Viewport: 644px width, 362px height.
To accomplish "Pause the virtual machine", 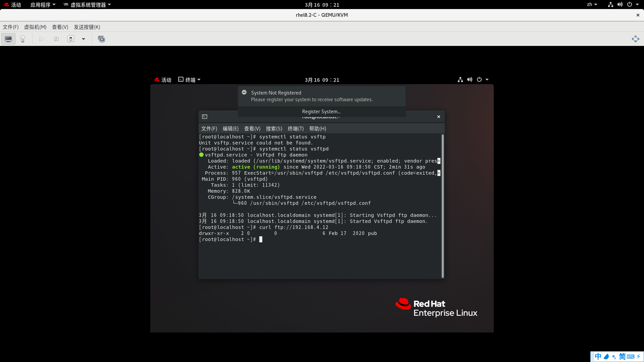I will (x=56, y=39).
